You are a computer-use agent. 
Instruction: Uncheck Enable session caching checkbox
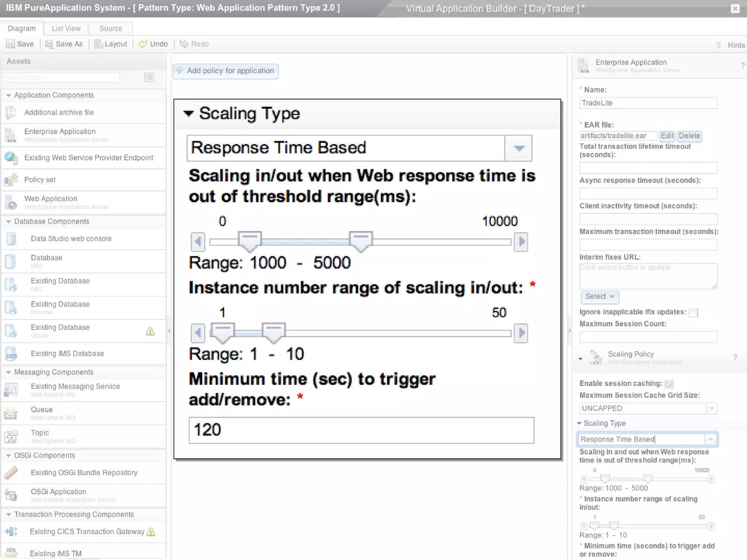coord(669,384)
